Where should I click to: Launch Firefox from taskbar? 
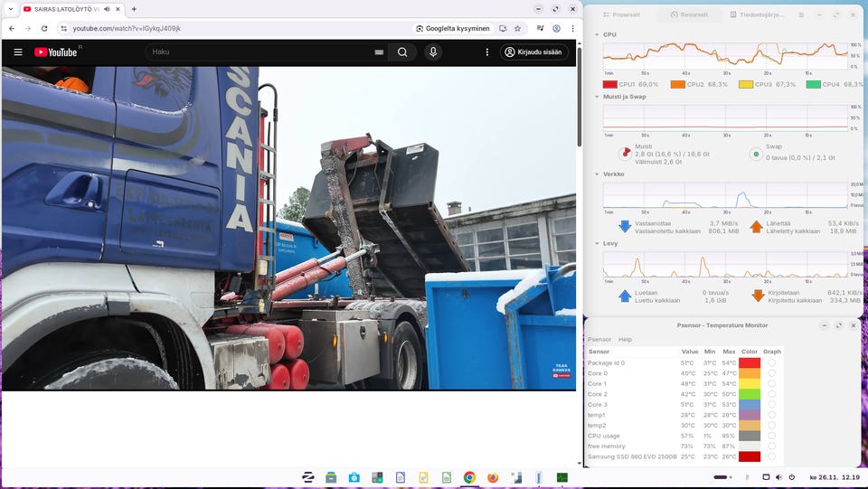pyautogui.click(x=493, y=477)
